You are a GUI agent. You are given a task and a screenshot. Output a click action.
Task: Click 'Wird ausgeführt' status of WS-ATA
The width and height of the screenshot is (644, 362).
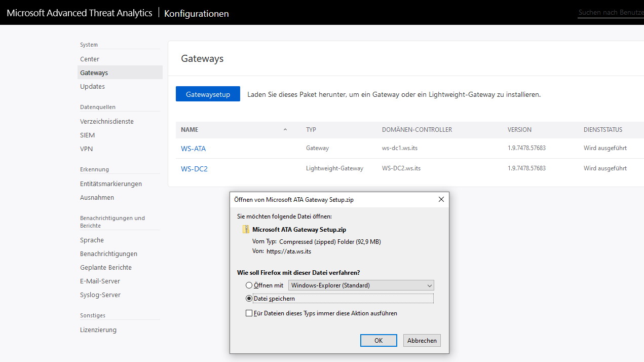point(605,148)
